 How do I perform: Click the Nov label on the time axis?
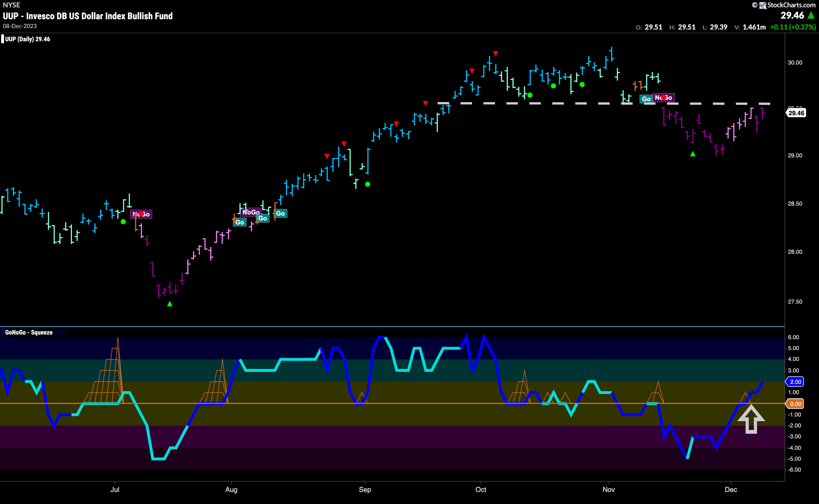coord(609,489)
